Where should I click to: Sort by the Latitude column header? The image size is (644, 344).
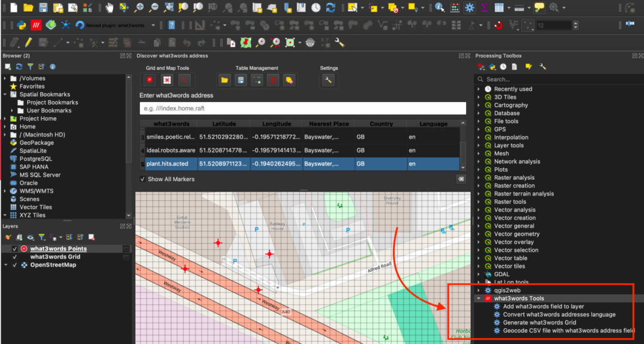tap(224, 124)
